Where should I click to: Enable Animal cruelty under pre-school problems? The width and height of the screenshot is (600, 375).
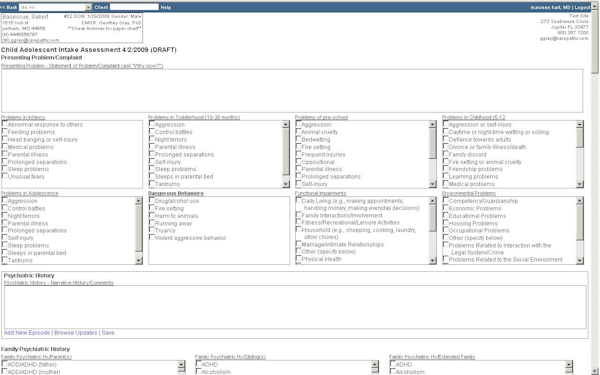[298, 132]
